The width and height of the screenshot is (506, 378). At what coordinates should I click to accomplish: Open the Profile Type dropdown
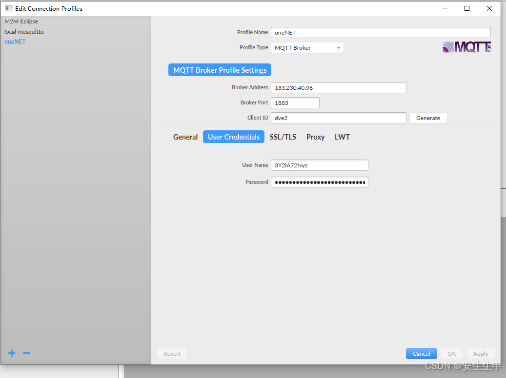[x=307, y=48]
